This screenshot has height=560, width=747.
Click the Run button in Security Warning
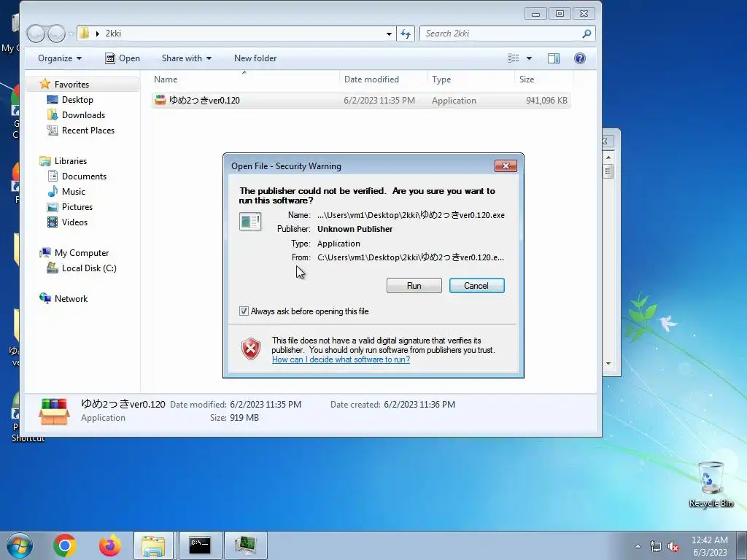coord(414,286)
